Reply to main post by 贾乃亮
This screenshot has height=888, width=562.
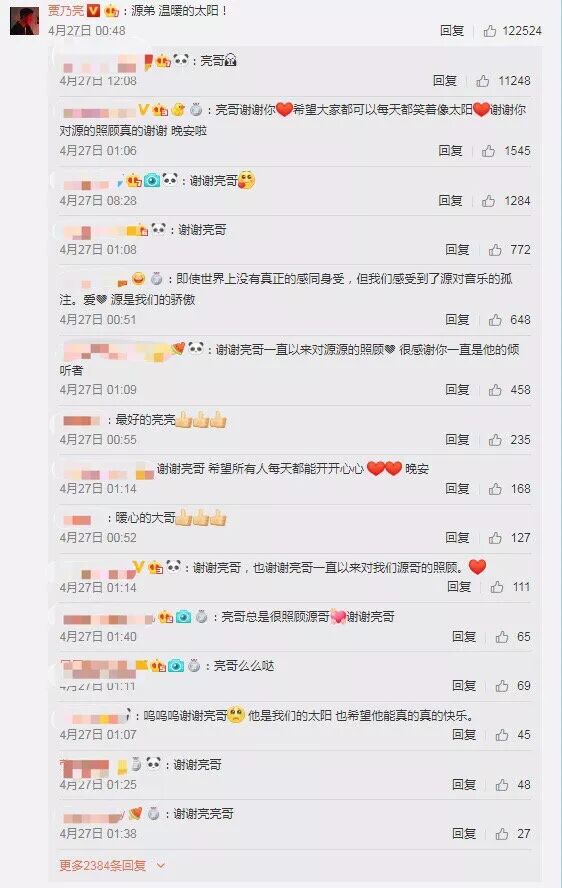tap(452, 31)
